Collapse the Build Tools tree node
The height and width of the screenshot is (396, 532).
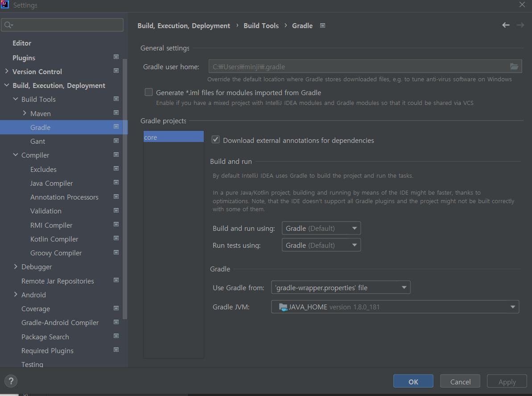click(15, 99)
